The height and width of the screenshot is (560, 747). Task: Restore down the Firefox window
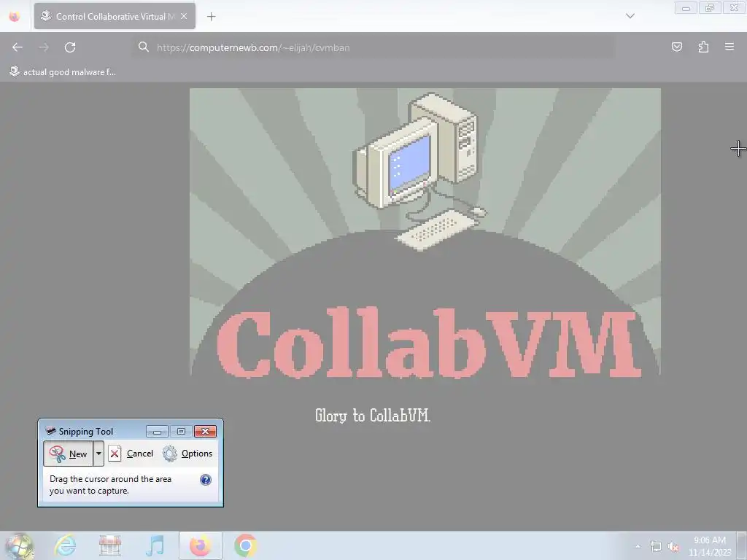tap(710, 8)
